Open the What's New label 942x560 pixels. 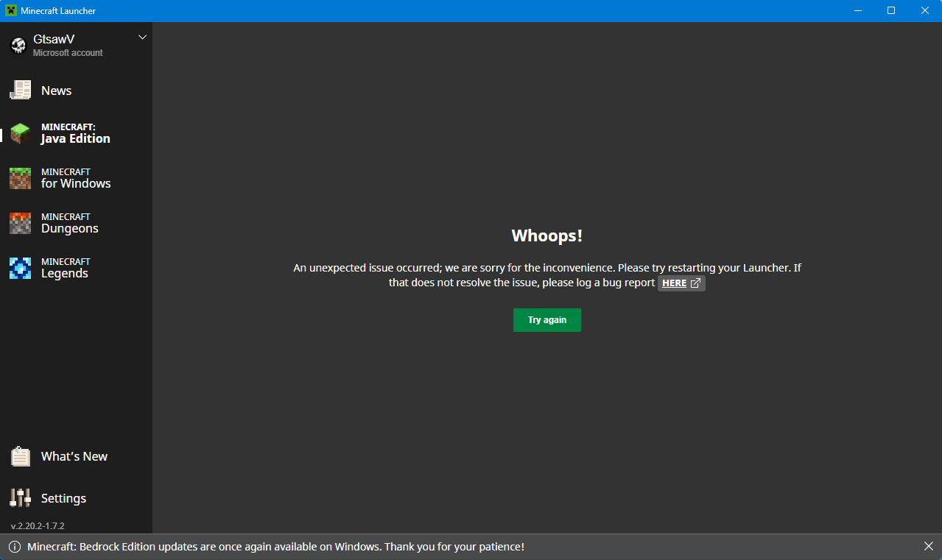(x=74, y=456)
